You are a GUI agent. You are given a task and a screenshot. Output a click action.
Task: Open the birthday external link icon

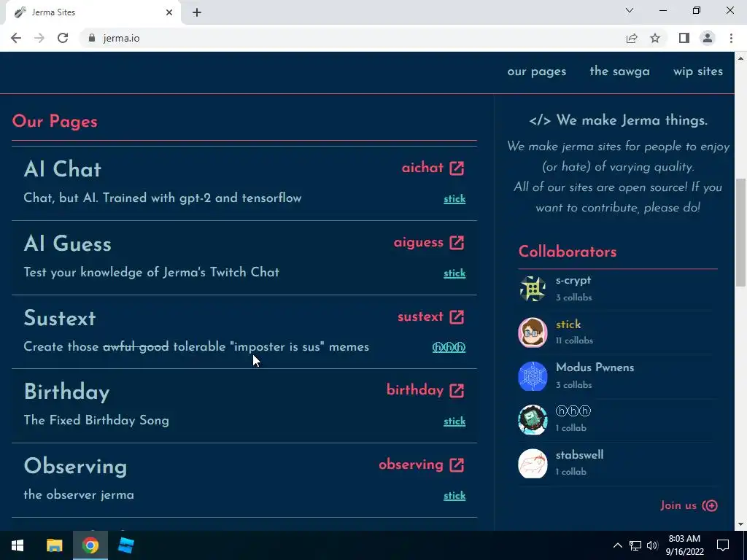click(457, 391)
